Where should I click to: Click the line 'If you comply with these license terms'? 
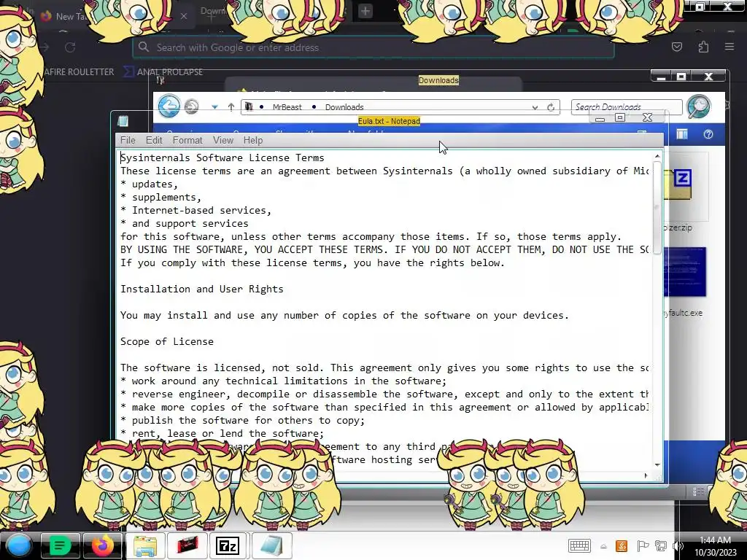tap(312, 262)
